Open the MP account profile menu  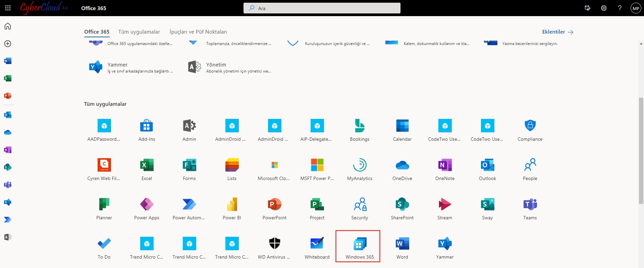636,8
